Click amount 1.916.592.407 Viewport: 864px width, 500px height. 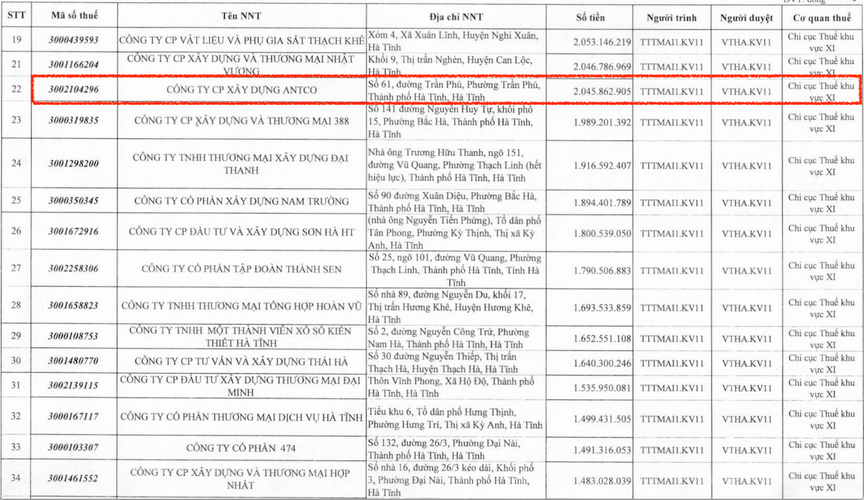pos(602,165)
